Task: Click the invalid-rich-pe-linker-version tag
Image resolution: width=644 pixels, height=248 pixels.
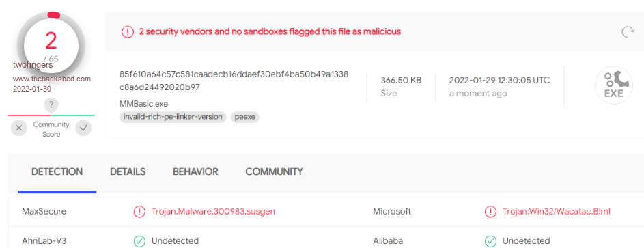Action: pyautogui.click(x=173, y=117)
